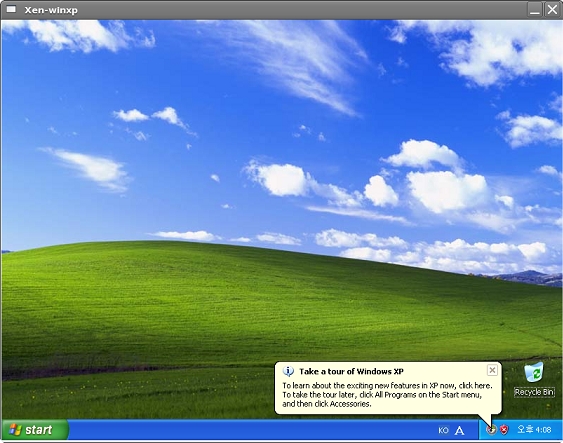Screen dimensions: 563x443
Task: Click the Xen-winxp title bar text
Action: 51,10
